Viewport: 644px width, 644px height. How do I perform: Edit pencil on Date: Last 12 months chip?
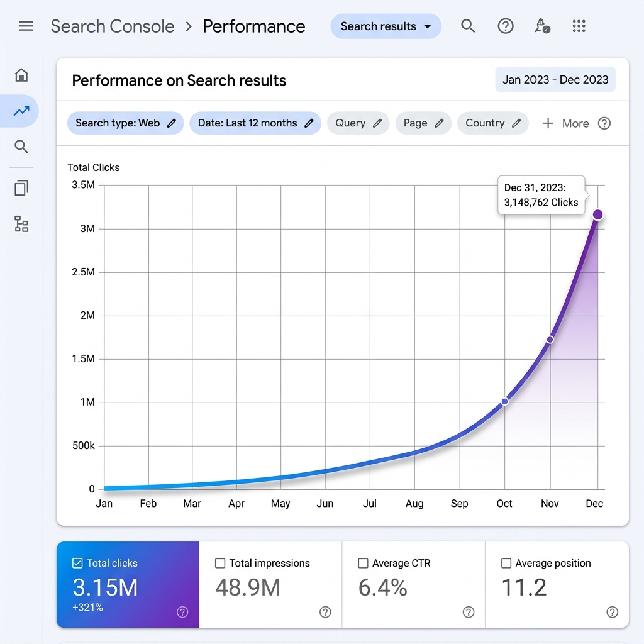tap(309, 123)
